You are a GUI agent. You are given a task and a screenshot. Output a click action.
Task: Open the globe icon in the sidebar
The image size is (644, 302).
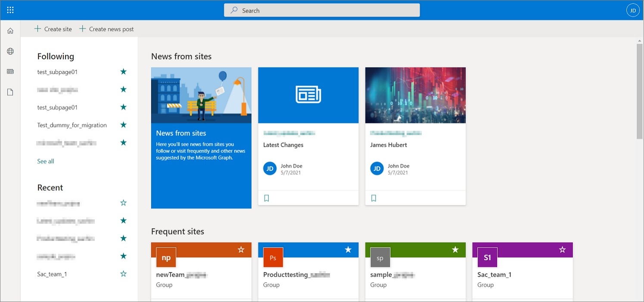10,51
